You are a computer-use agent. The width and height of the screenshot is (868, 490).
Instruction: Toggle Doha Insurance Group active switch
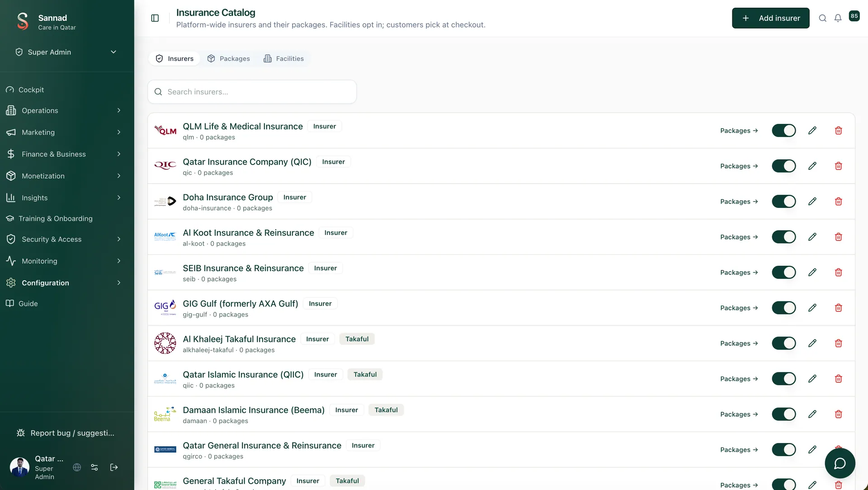coord(784,202)
